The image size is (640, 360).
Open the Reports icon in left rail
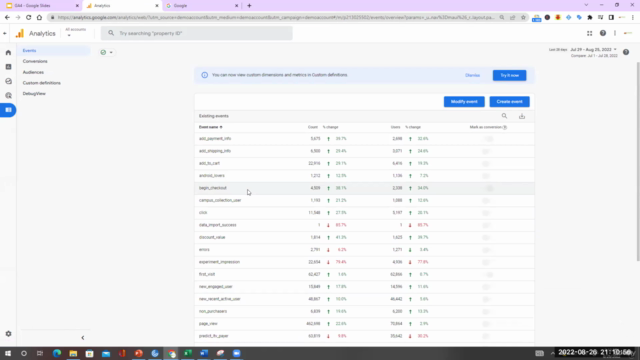tap(8, 67)
